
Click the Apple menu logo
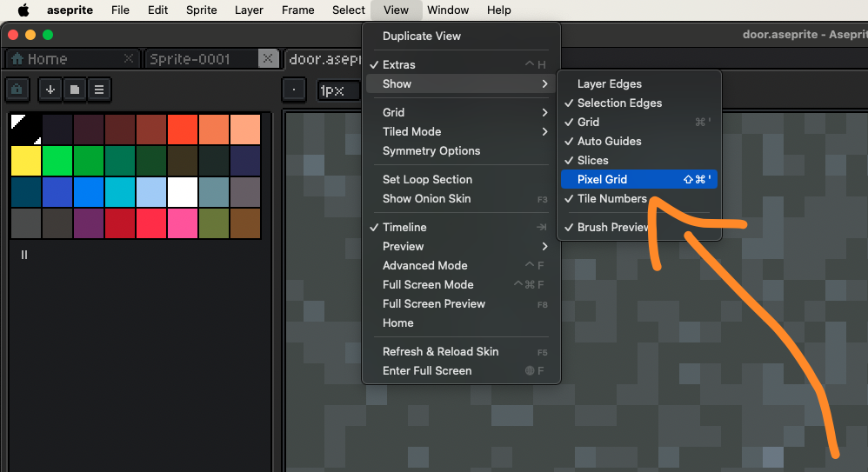(23, 10)
